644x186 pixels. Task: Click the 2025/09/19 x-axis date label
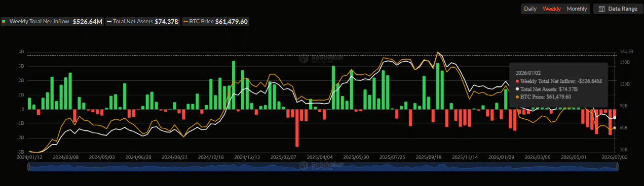coord(429,157)
